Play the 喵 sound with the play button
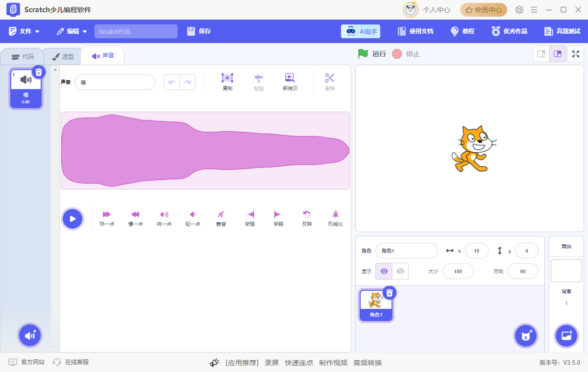This screenshot has height=372, width=588. (73, 218)
